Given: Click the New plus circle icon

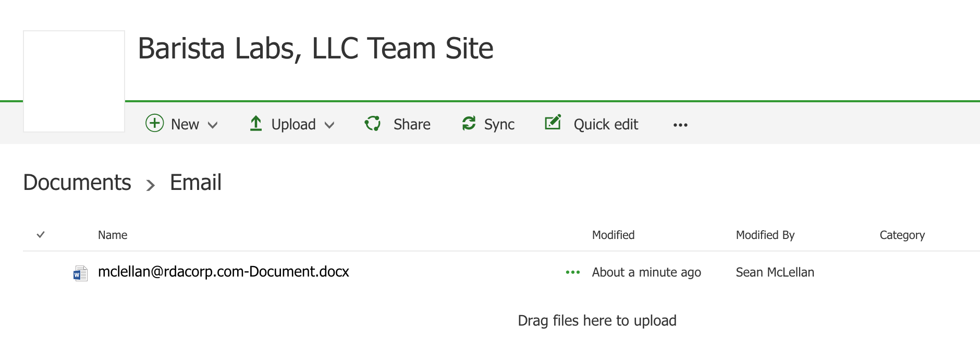Looking at the screenshot, I should (154, 123).
